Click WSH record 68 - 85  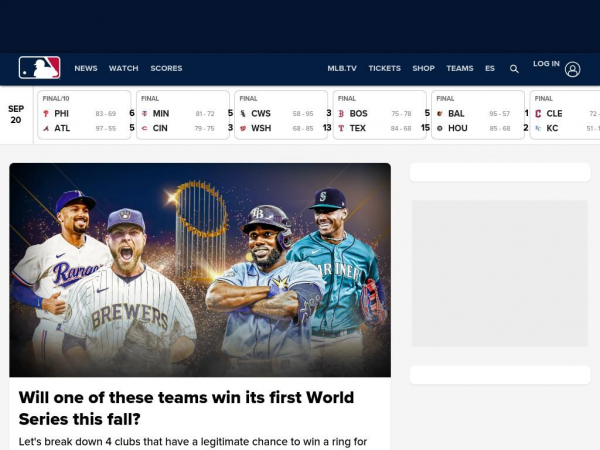click(x=303, y=128)
